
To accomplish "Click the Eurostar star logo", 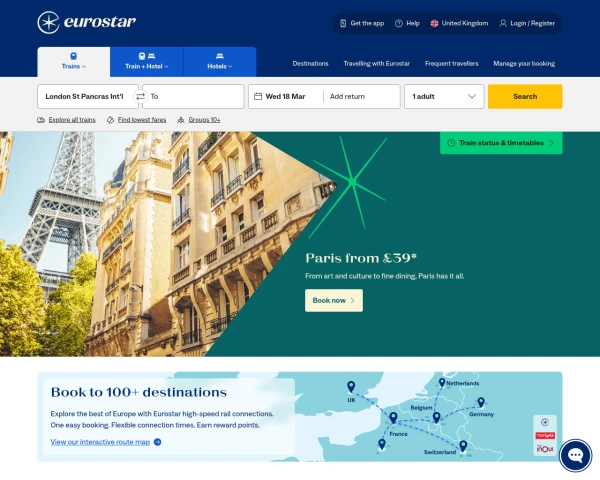I will 48,23.
